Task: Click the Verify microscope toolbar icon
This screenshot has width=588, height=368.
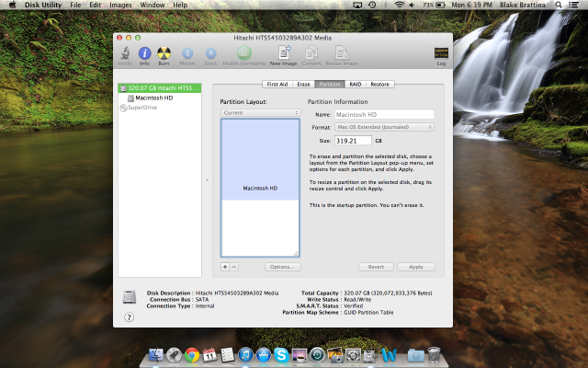Action: click(125, 53)
